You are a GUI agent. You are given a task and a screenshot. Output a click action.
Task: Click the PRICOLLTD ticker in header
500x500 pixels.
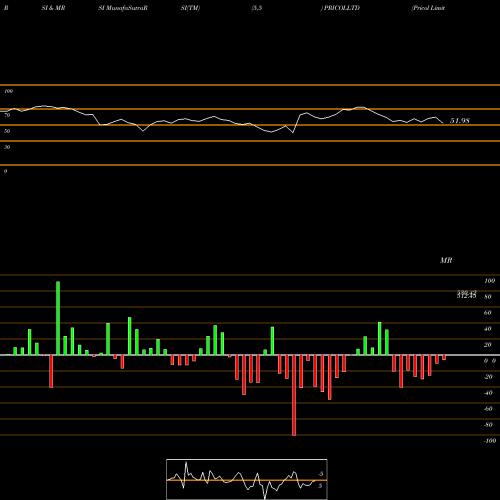coord(342,8)
